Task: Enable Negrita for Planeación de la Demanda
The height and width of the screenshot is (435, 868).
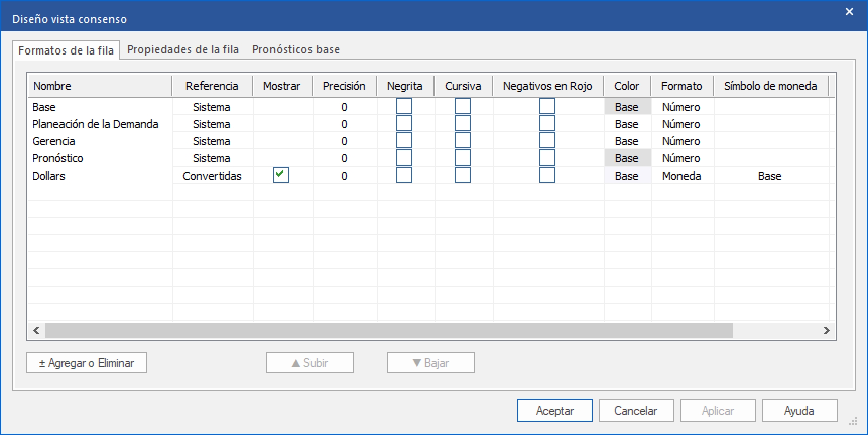Action: pyautogui.click(x=404, y=124)
